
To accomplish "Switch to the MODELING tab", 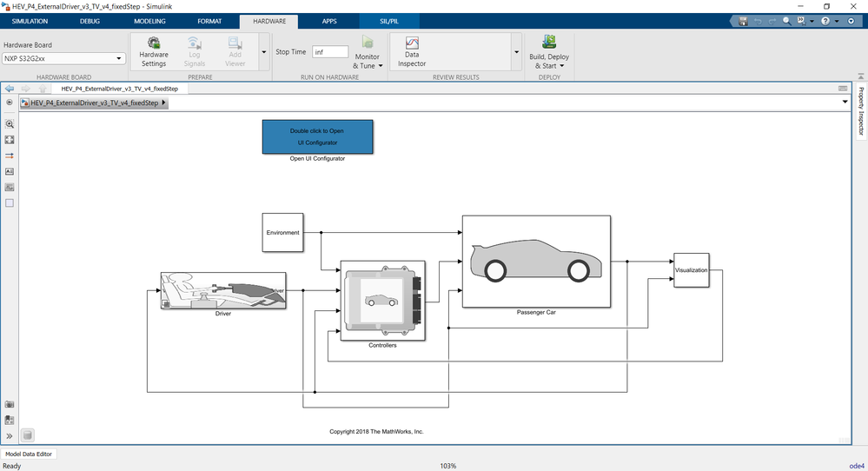I will click(149, 21).
